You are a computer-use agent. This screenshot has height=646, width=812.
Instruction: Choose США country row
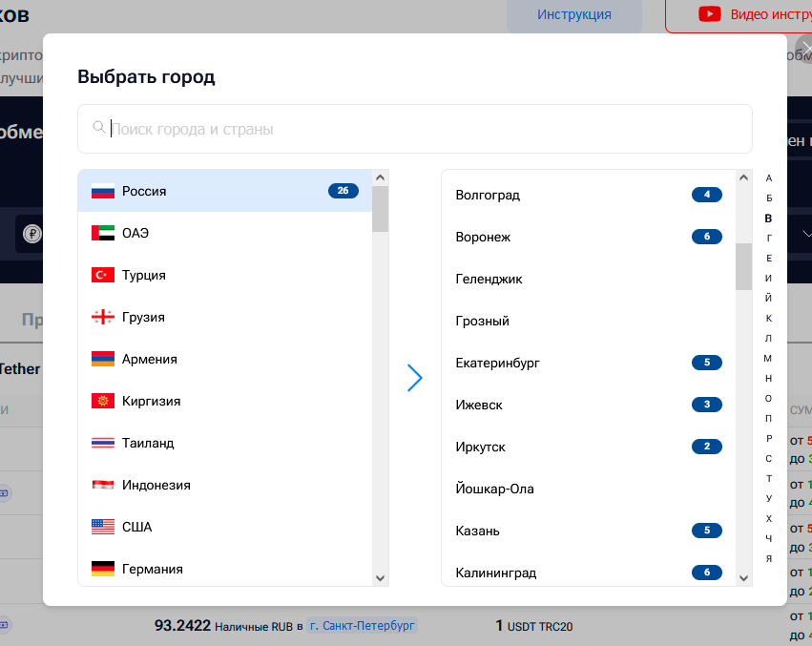(225, 527)
